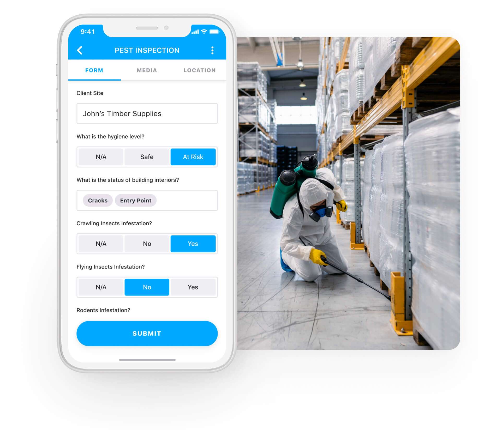Screen dimensions: 502x448
Task: Select 'At Risk' hygiene level toggle
Action: point(193,156)
